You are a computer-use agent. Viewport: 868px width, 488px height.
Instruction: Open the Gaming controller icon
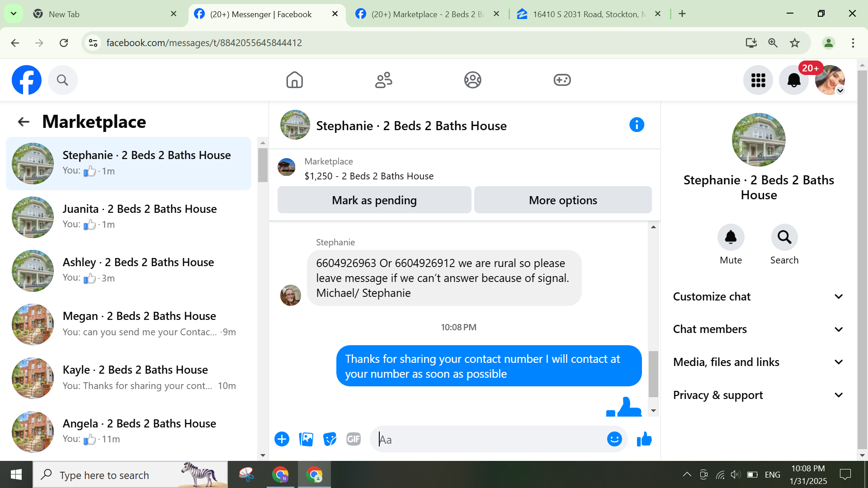(562, 80)
